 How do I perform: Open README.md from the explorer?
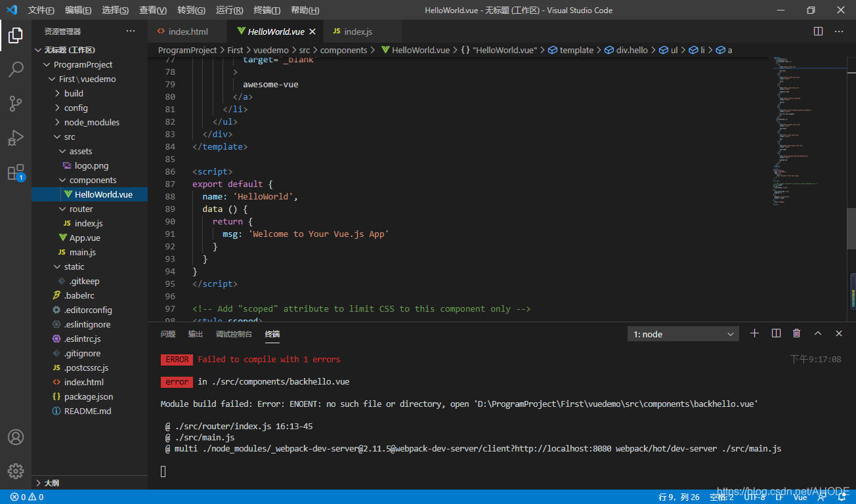tap(89, 411)
